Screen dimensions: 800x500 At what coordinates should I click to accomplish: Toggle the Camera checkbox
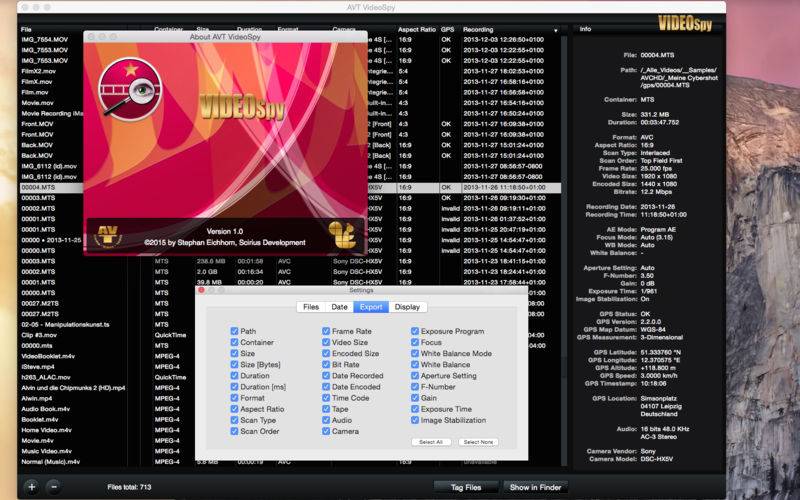pos(326,431)
